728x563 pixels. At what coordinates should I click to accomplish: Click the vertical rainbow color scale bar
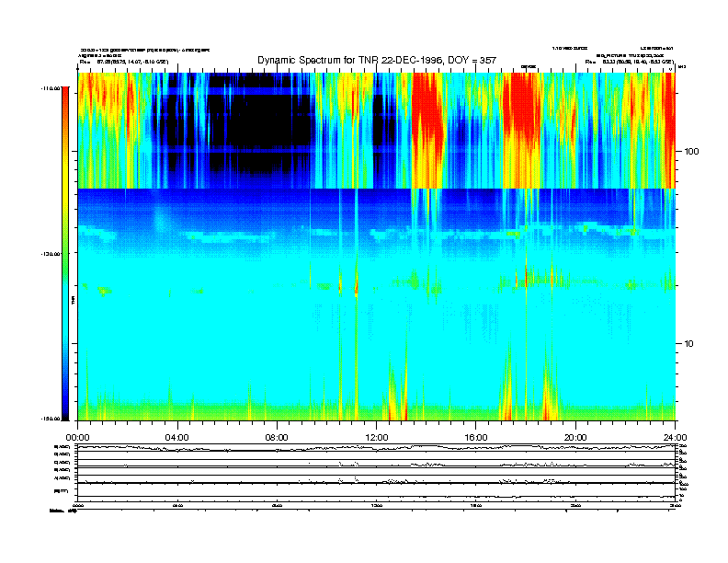tap(65, 253)
